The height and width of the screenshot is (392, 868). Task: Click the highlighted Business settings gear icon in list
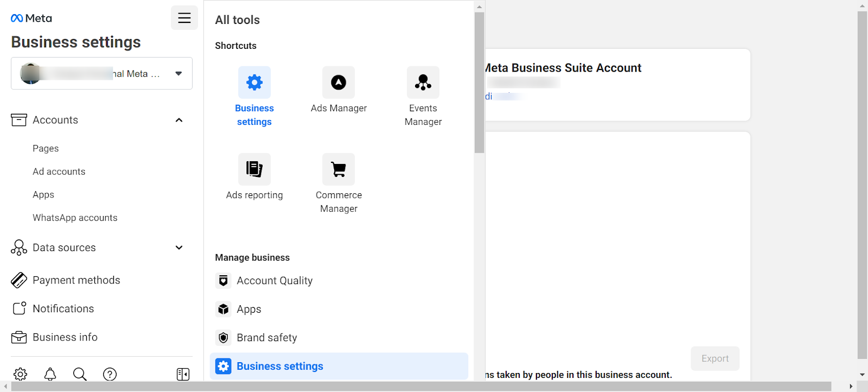[224, 366]
